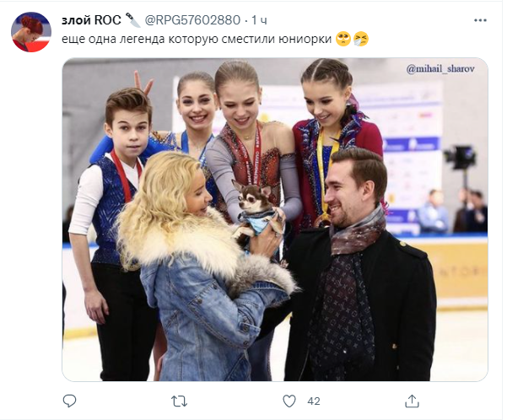Like the tweet with the heart icon
Image resolution: width=507 pixels, height=420 pixels.
(289, 401)
